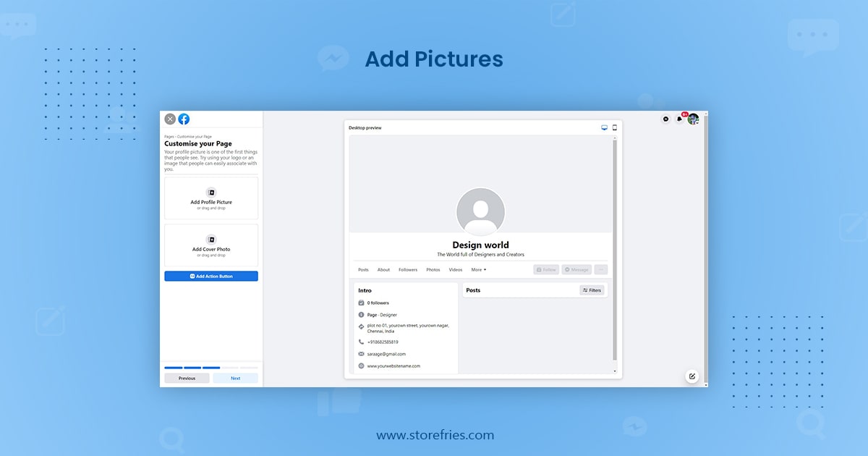Viewport: 868px width, 456px height.
Task: Click the Add Profile Picture upload icon
Action: click(x=211, y=193)
